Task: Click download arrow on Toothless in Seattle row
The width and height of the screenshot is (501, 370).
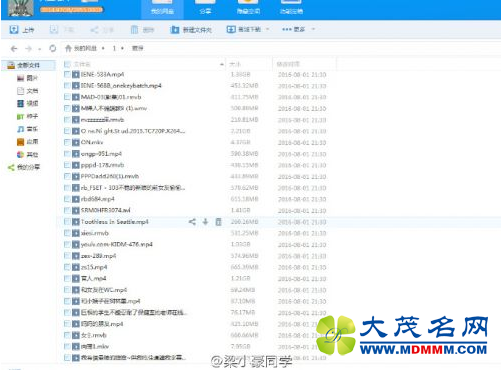Action: click(205, 222)
